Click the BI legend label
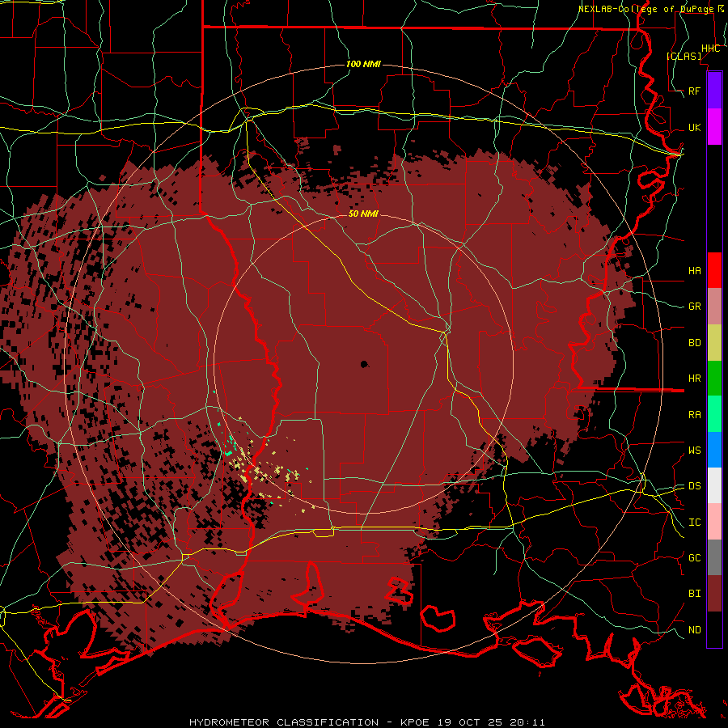The height and width of the screenshot is (728, 728). click(x=695, y=594)
